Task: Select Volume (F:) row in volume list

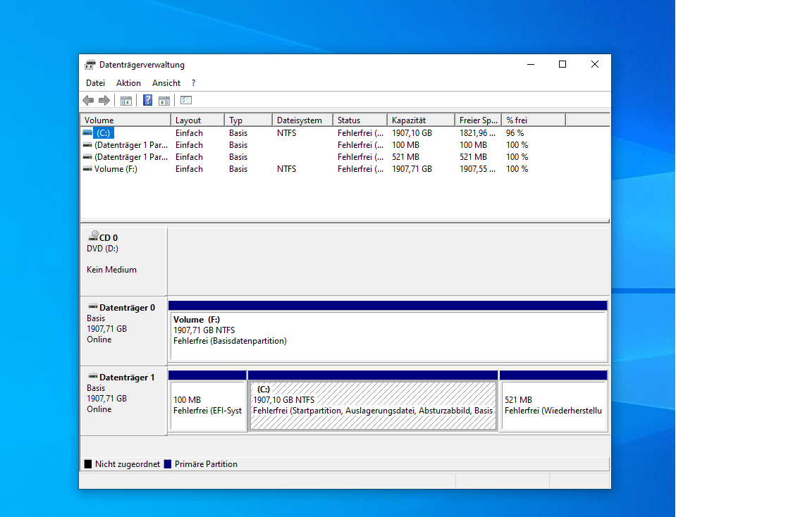Action: point(116,169)
